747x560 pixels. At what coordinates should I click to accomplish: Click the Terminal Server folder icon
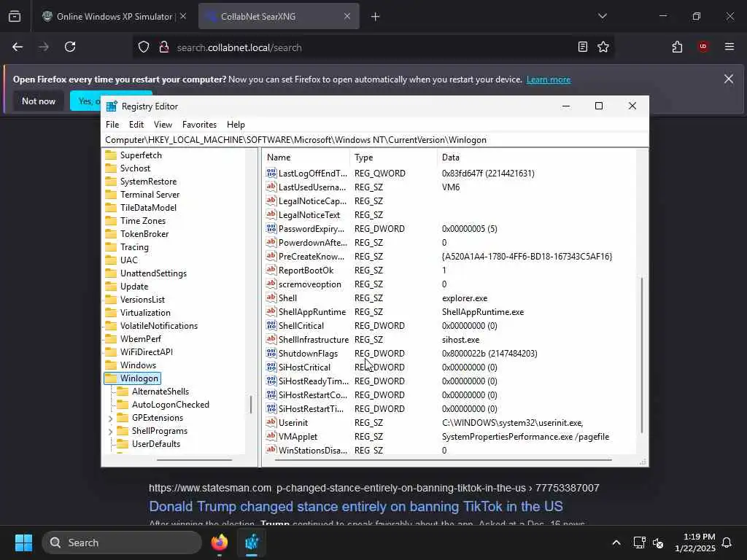(111, 194)
